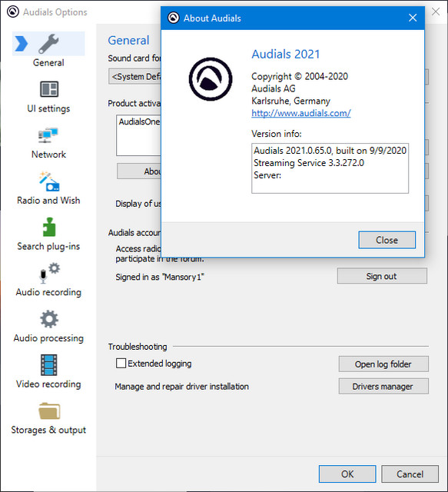
Task: Open the sound card System Default dropdown
Action: tap(135, 77)
